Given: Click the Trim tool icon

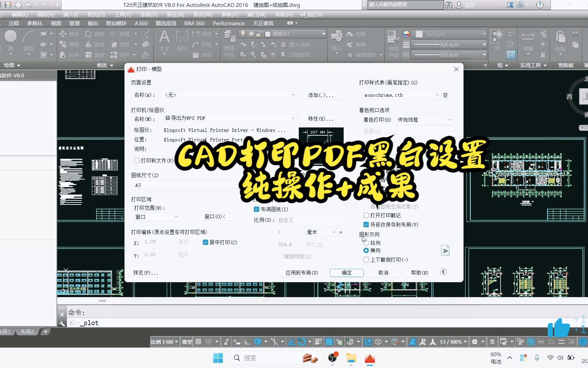Looking at the screenshot, I should tap(114, 34).
